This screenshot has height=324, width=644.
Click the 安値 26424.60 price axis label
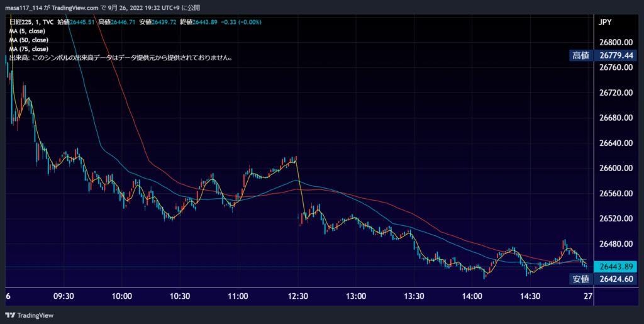[x=603, y=279]
